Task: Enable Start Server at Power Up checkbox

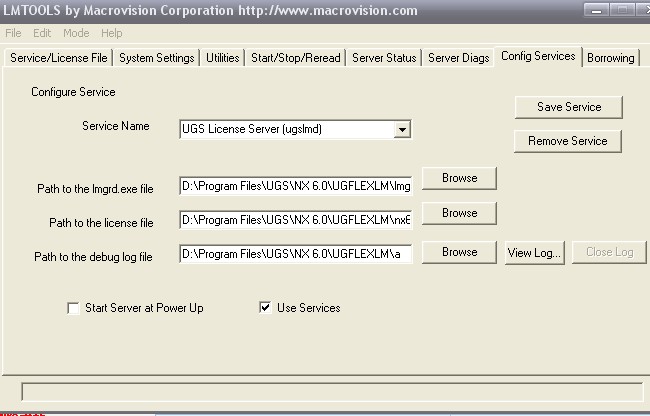Action: click(73, 308)
